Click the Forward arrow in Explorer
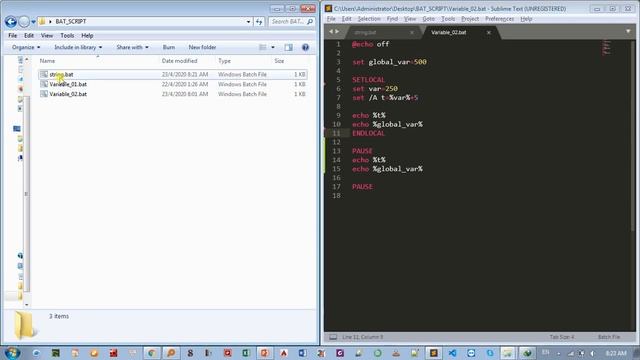Viewport: 640px width, 360px height. [24, 22]
